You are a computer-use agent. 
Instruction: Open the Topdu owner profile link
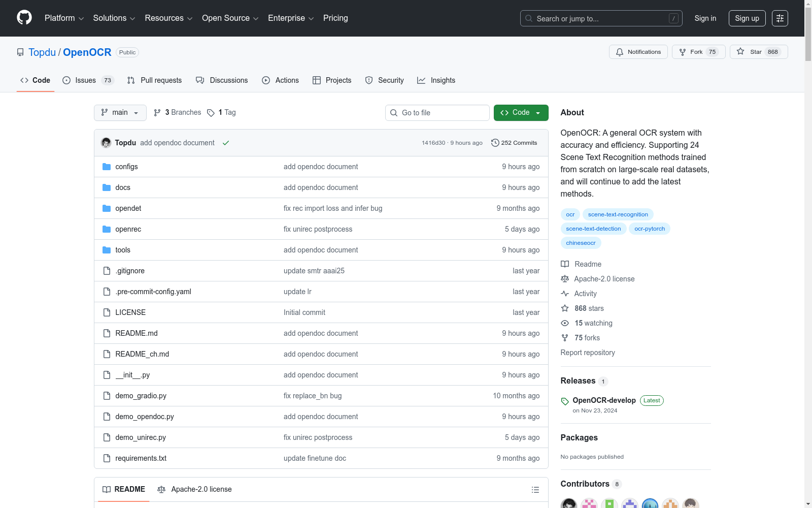click(x=42, y=52)
